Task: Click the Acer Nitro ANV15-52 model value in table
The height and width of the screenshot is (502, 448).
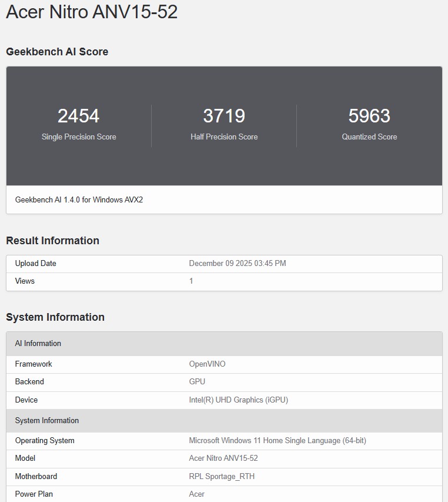Action: 223,458
